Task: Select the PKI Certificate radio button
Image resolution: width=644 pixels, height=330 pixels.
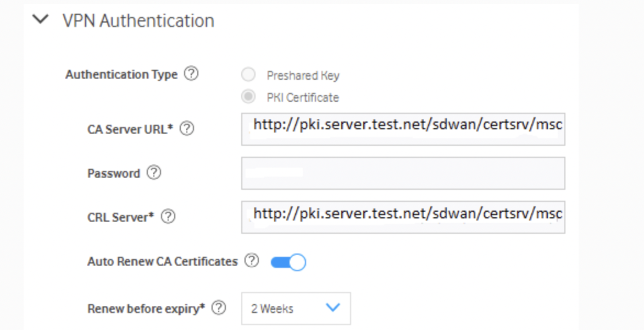Action: coord(248,97)
